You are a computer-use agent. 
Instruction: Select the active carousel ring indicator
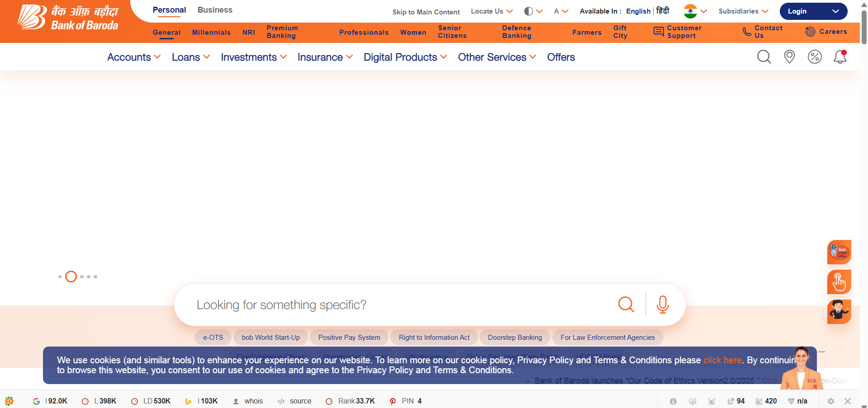[x=71, y=277]
